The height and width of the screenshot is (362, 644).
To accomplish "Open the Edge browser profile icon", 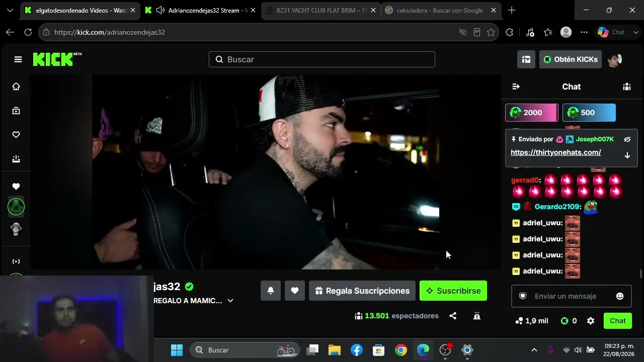I will pyautogui.click(x=566, y=32).
